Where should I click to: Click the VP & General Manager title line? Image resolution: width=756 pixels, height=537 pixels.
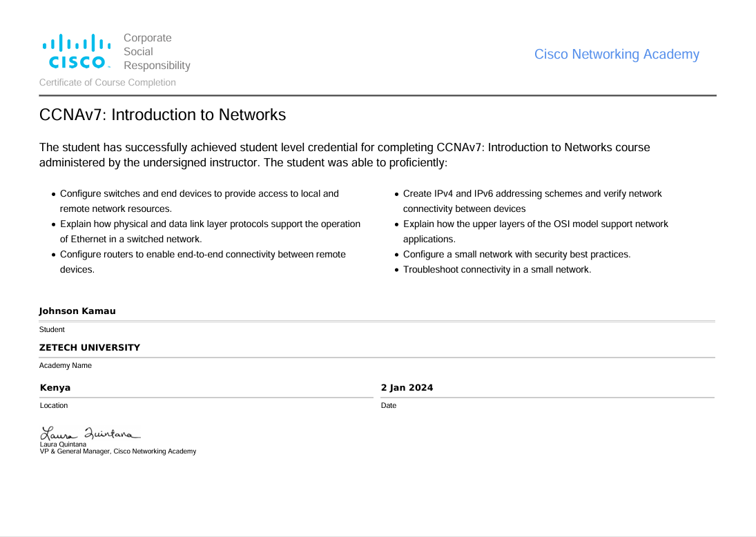pos(117,451)
